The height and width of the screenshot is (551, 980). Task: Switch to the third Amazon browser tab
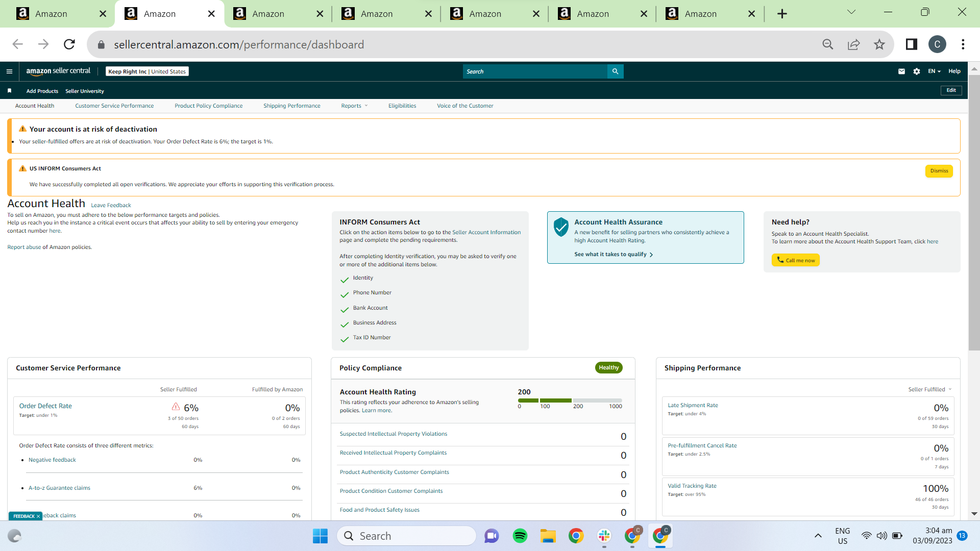click(x=278, y=14)
